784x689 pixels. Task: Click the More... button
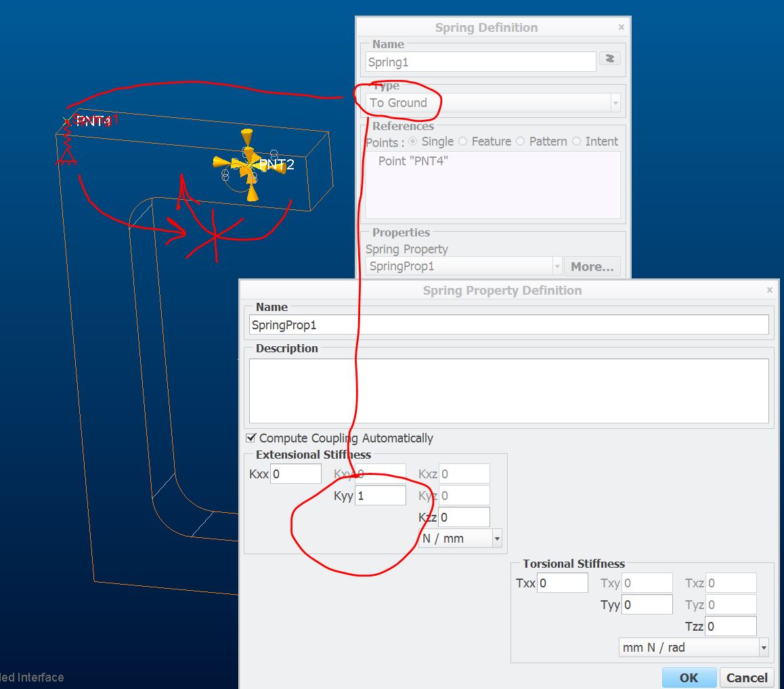[592, 267]
